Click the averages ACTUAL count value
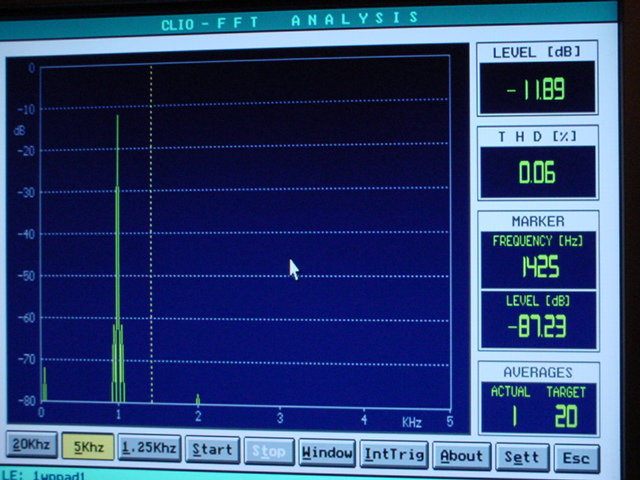Image resolution: width=640 pixels, height=480 pixels. pyautogui.click(x=513, y=416)
